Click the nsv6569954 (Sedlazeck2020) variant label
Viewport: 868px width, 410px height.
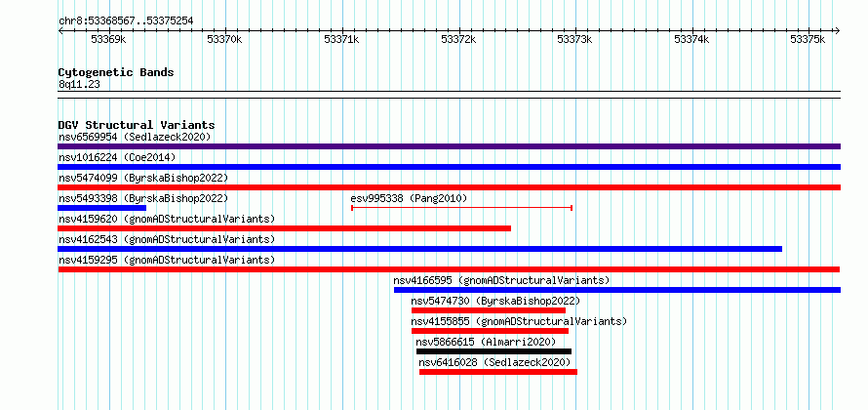pyautogui.click(x=135, y=137)
